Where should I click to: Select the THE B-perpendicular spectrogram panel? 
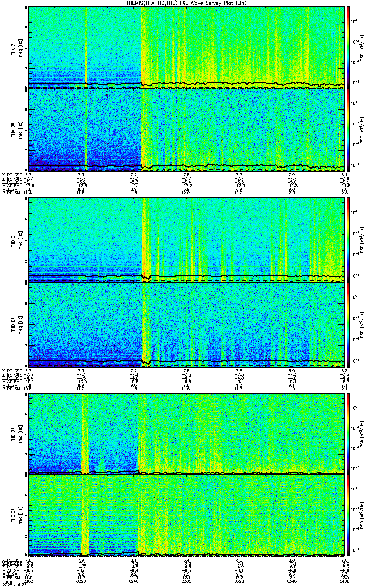(x=186, y=434)
